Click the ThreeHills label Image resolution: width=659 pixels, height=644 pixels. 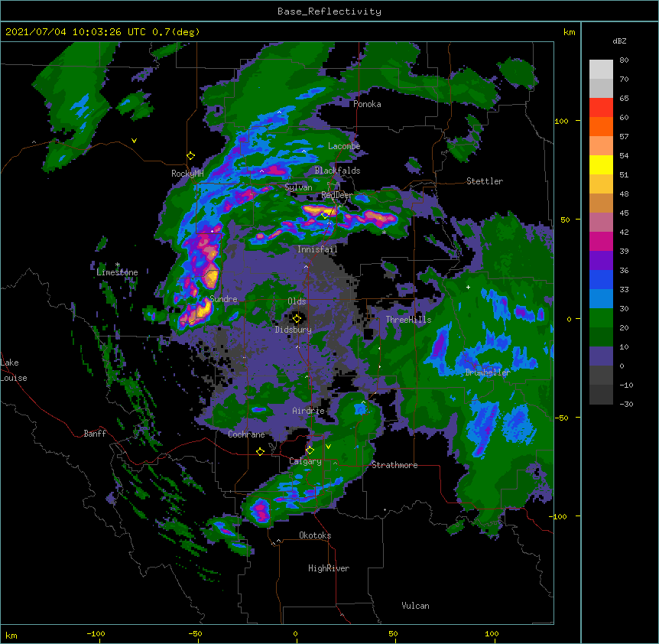point(408,320)
